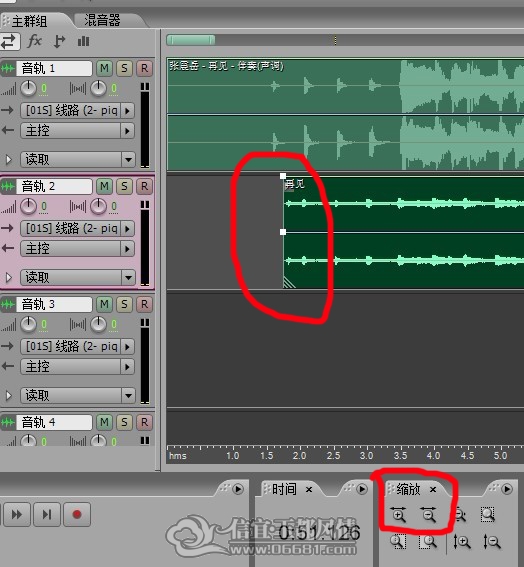The height and width of the screenshot is (567, 524).
Task: Click the green horizontal scrollbar above tracks
Action: pos(191,40)
